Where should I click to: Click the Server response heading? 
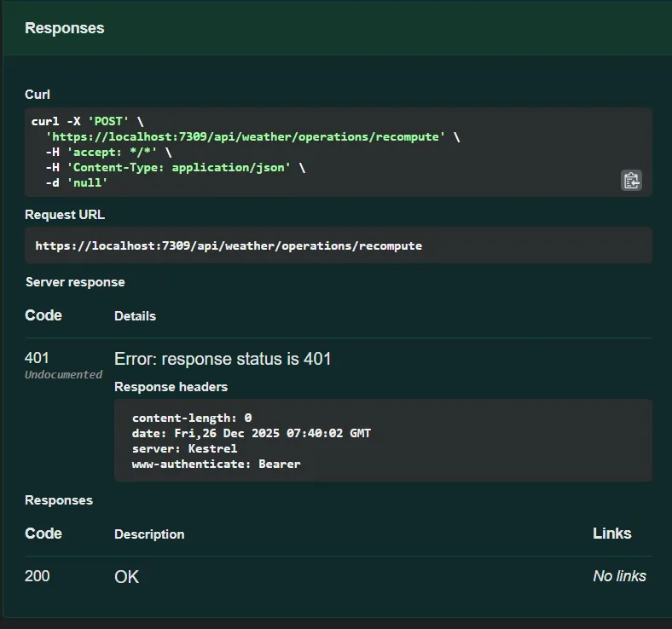pyautogui.click(x=75, y=282)
